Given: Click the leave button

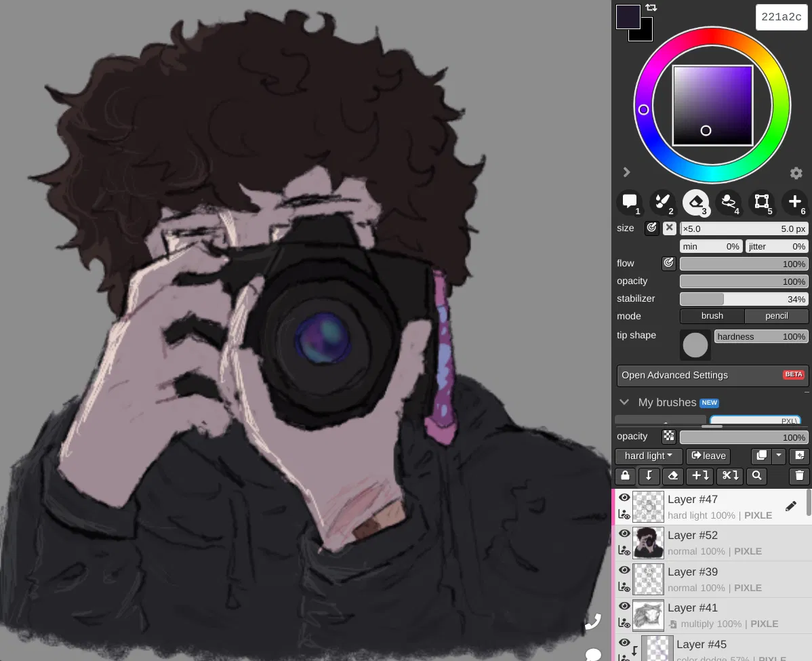Looking at the screenshot, I should [x=708, y=456].
